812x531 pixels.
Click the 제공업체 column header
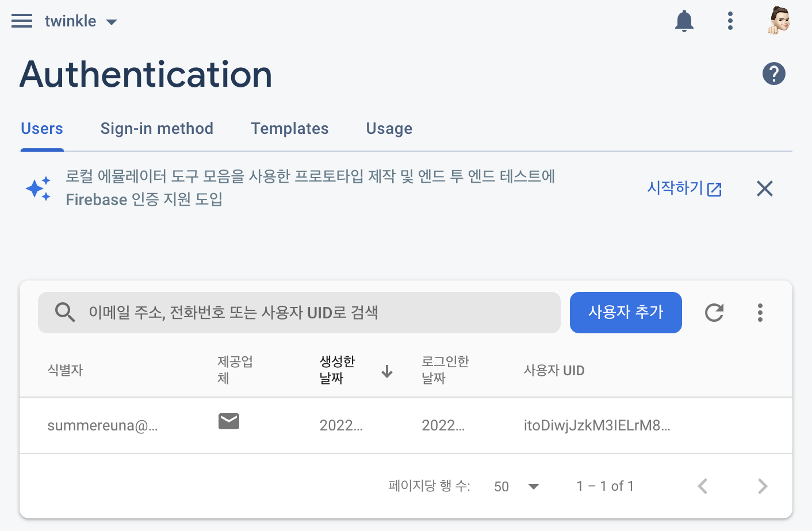click(x=235, y=370)
